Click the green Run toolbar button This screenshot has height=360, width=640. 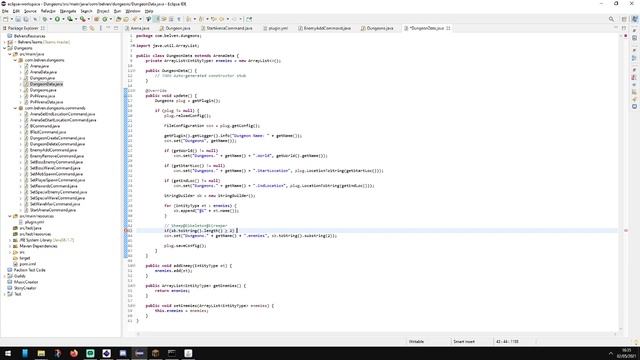[x=58, y=19]
